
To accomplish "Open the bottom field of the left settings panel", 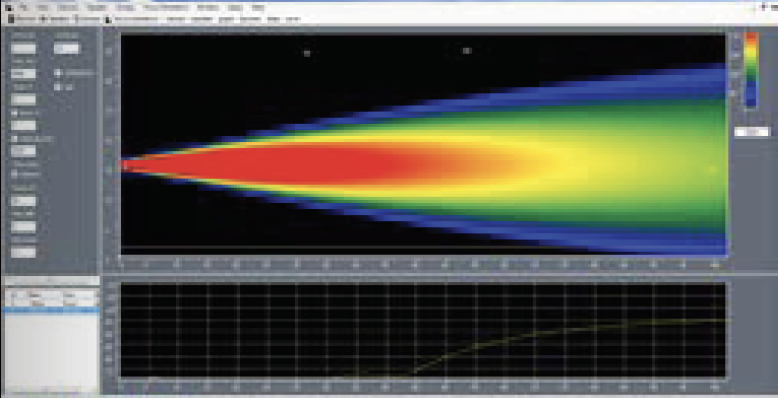I will 23,253.
